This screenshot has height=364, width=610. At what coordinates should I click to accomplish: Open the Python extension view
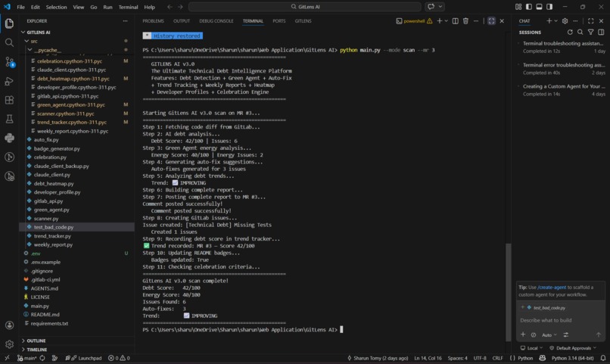pyautogui.click(x=9, y=138)
